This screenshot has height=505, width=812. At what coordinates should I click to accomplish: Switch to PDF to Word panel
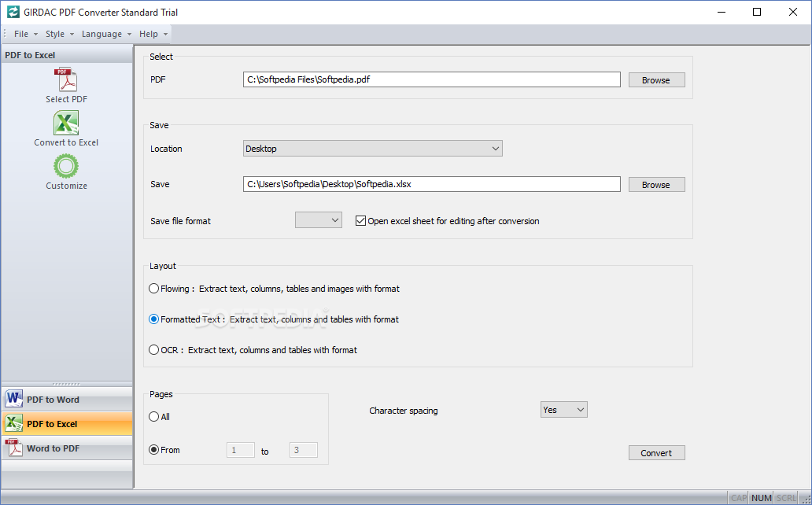pos(67,400)
